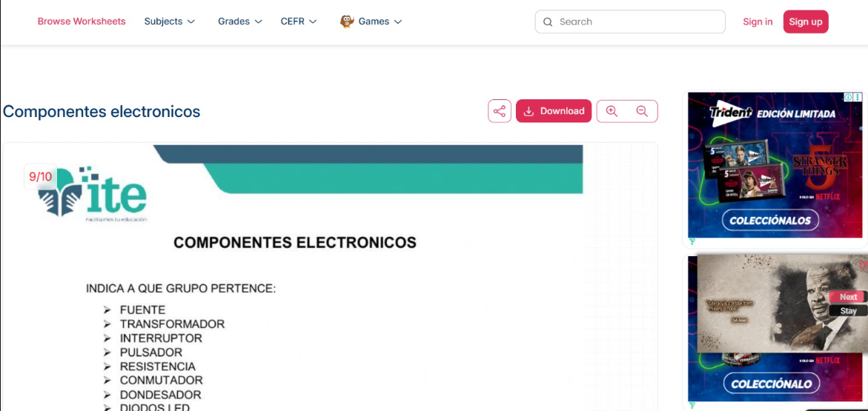
Task: Click the Stay button on video overlay
Action: pos(848,311)
